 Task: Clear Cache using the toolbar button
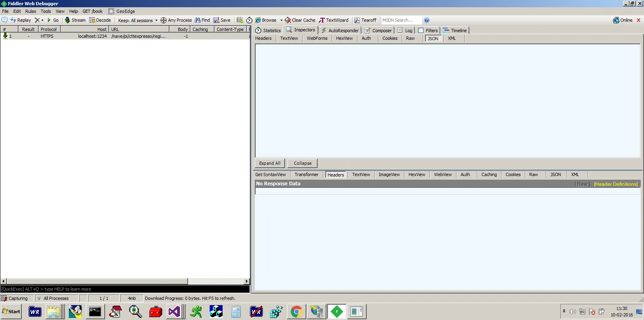pyautogui.click(x=300, y=20)
